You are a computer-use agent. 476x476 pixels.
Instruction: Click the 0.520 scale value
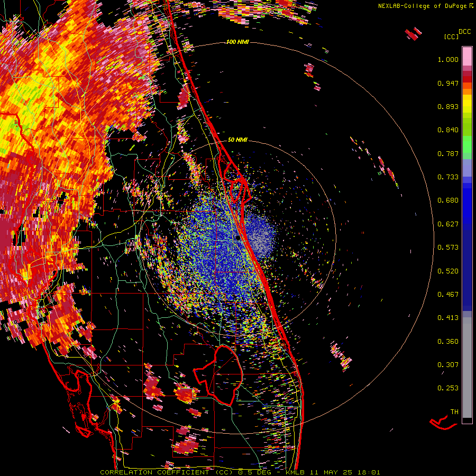(448, 271)
